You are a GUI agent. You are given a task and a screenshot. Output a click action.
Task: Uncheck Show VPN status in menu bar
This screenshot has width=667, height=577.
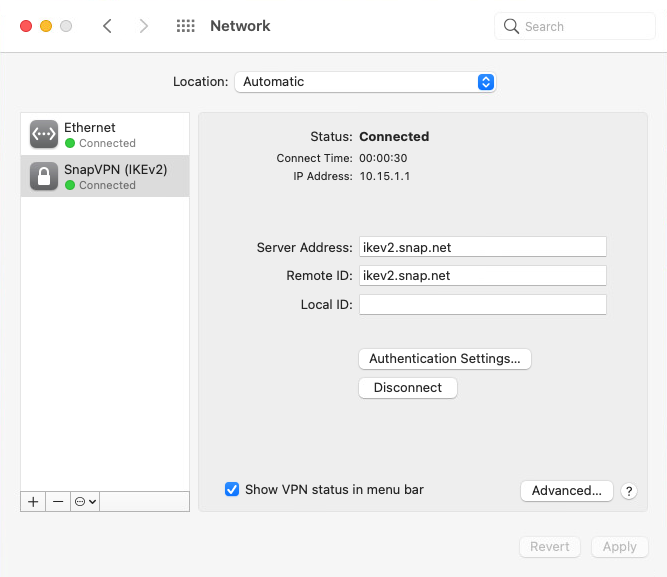[232, 489]
